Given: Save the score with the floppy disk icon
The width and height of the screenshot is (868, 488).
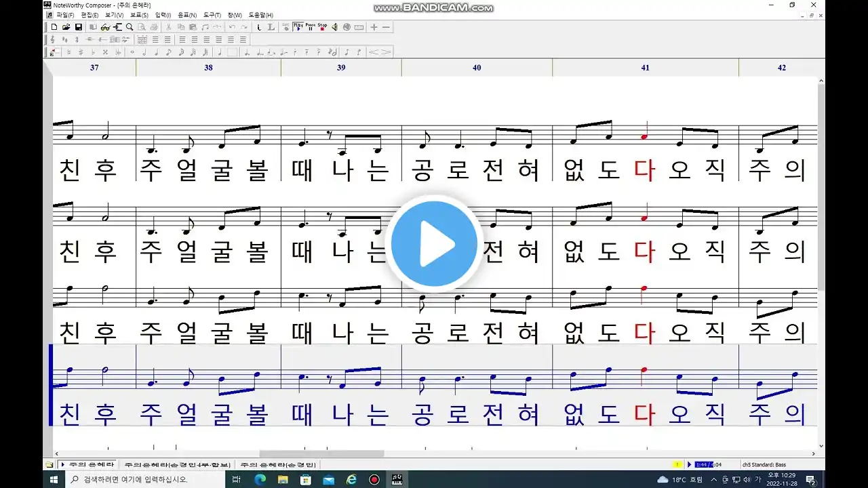Looking at the screenshot, I should click(x=78, y=27).
